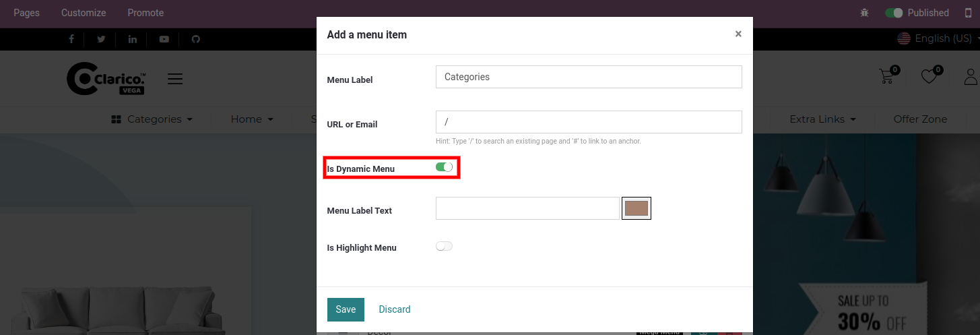Click the URL or Email field

pyautogui.click(x=589, y=122)
